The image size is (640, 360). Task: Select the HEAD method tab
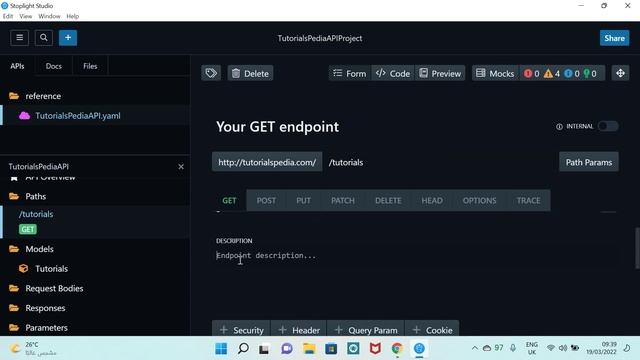(432, 200)
